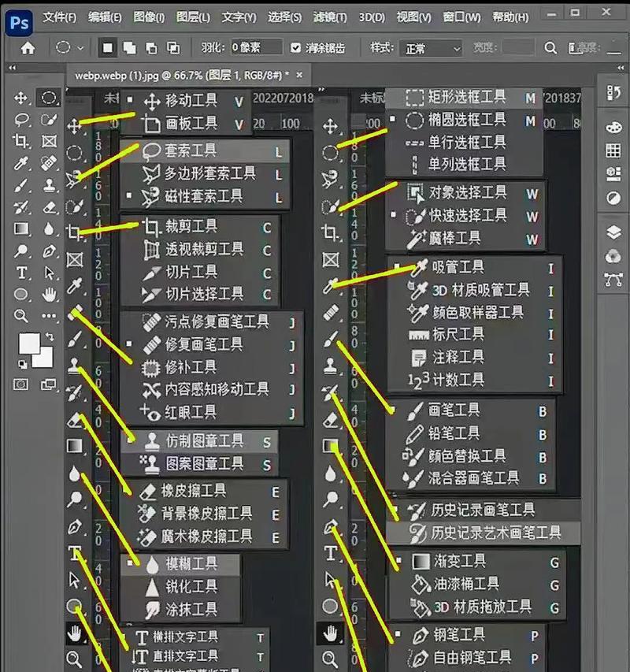Click the background color swatch

coord(46,359)
